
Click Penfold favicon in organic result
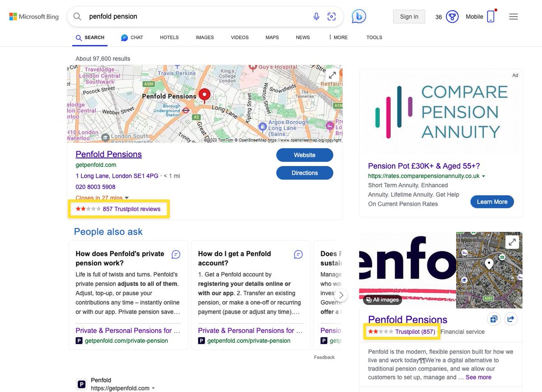[x=81, y=384]
